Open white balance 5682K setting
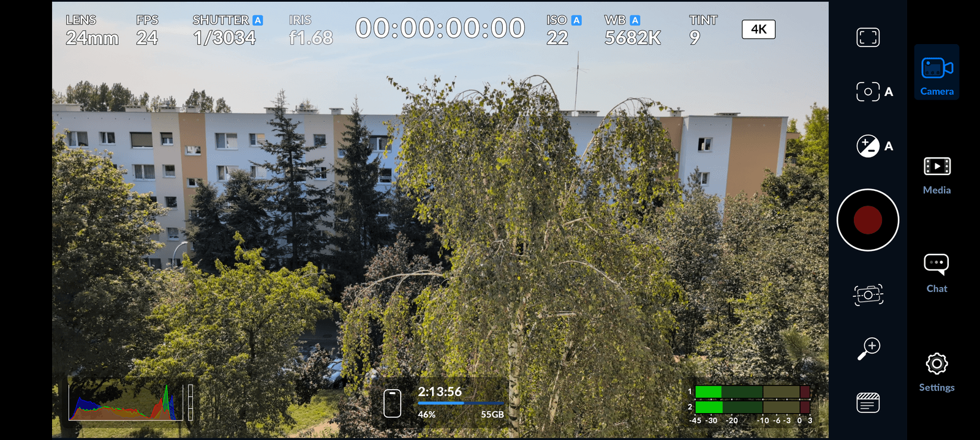This screenshot has height=440, width=980. click(x=633, y=30)
